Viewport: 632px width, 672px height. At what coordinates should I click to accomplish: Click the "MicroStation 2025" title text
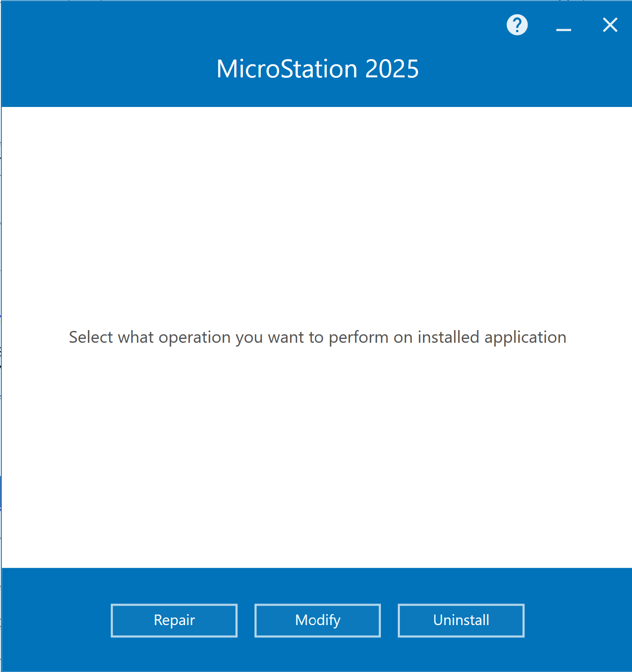(317, 68)
